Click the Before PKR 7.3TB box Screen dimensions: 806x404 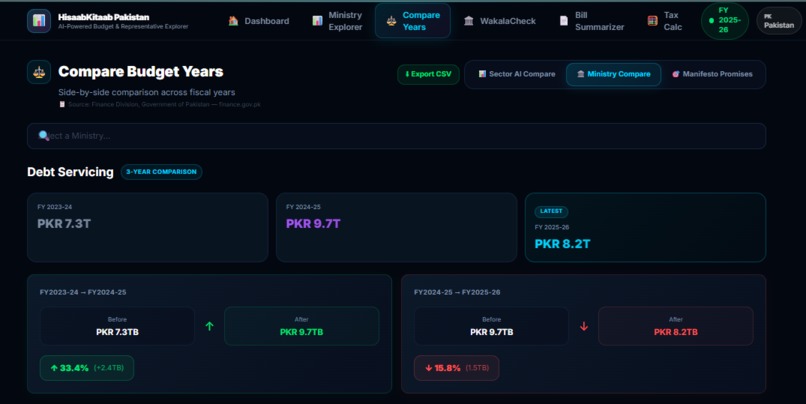click(x=117, y=326)
